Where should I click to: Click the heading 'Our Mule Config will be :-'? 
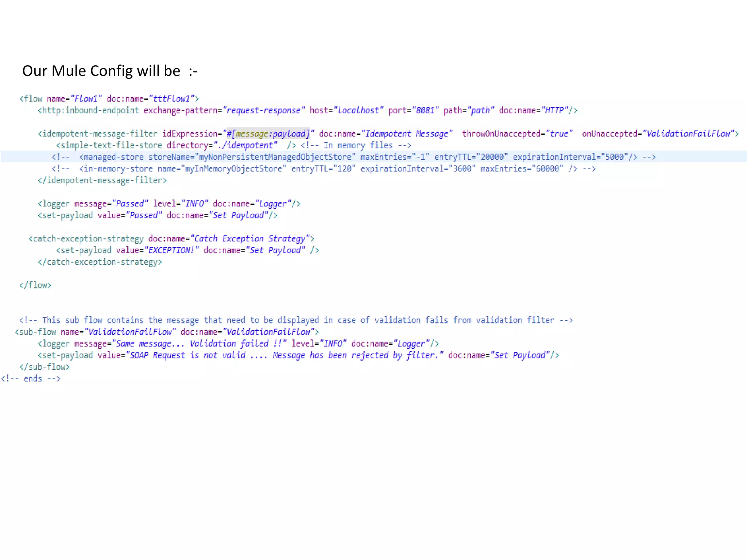(110, 71)
